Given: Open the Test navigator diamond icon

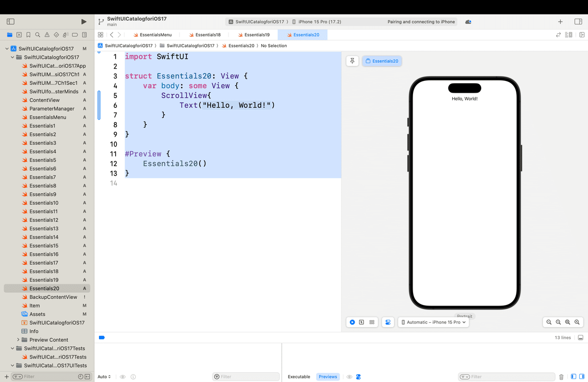Looking at the screenshot, I should (x=56, y=35).
